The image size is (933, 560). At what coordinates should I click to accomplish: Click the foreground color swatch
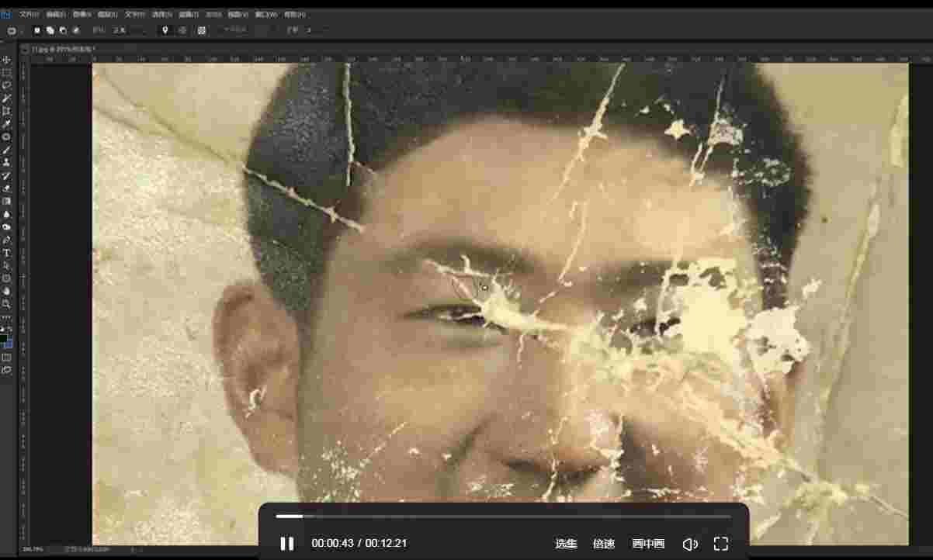click(x=5, y=338)
